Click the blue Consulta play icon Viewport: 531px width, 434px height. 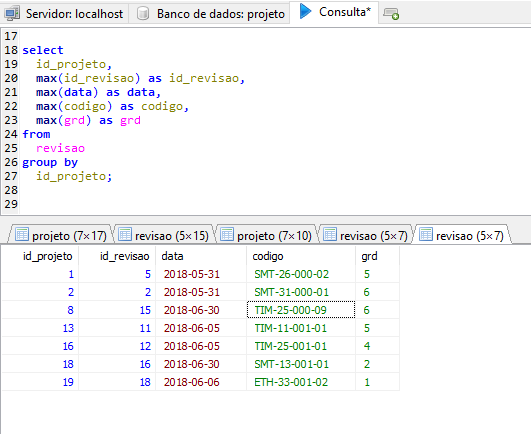305,12
